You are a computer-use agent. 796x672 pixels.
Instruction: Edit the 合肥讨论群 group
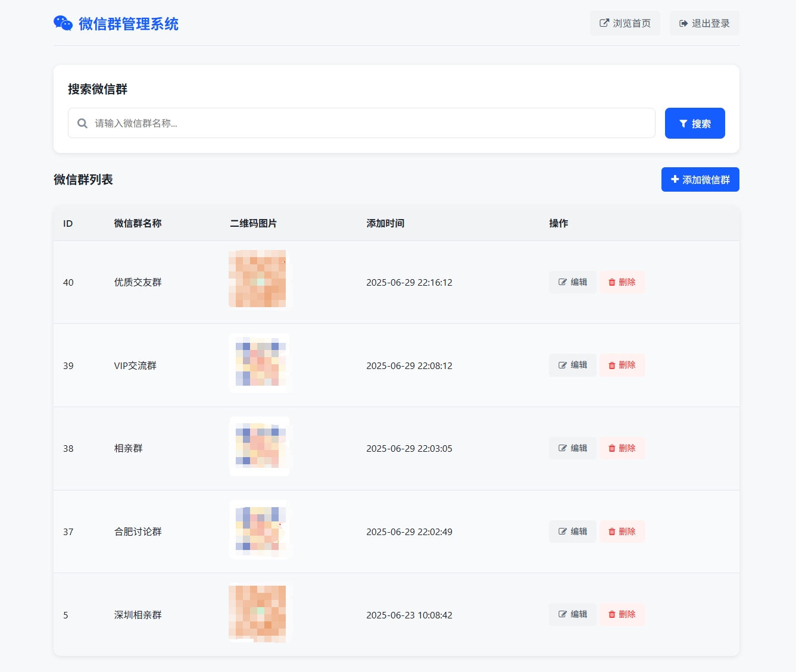pos(572,532)
